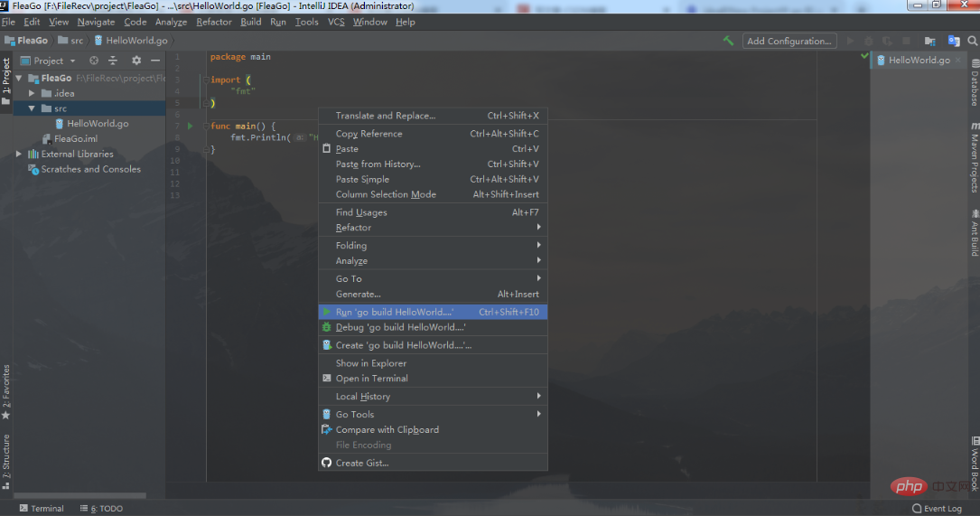
Task: Expand the .idea folder arrow
Action: (x=32, y=93)
